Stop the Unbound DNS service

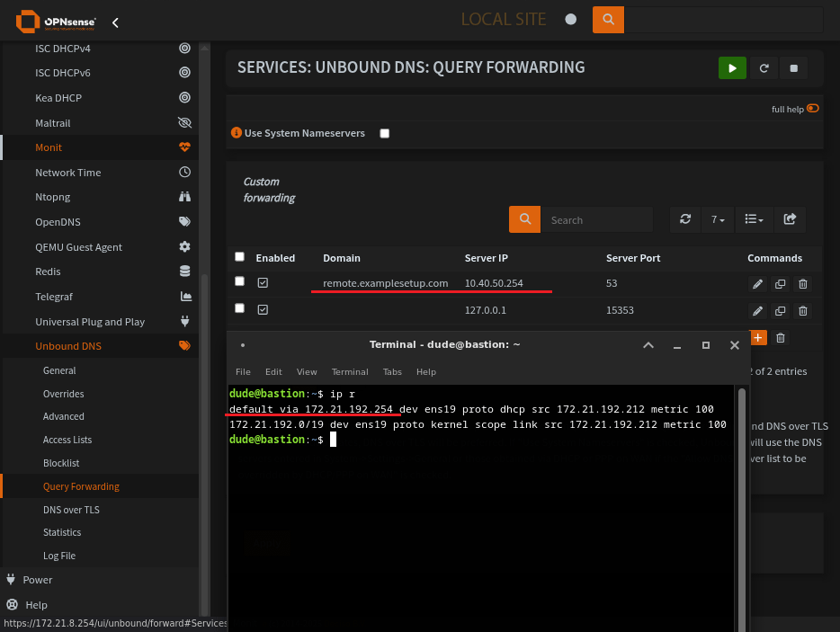[x=794, y=68]
